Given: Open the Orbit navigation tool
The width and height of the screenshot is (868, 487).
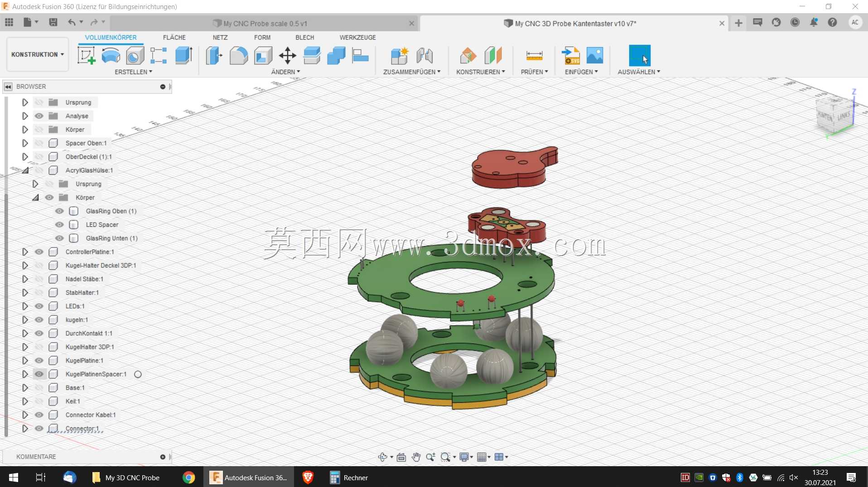Looking at the screenshot, I should 383,457.
